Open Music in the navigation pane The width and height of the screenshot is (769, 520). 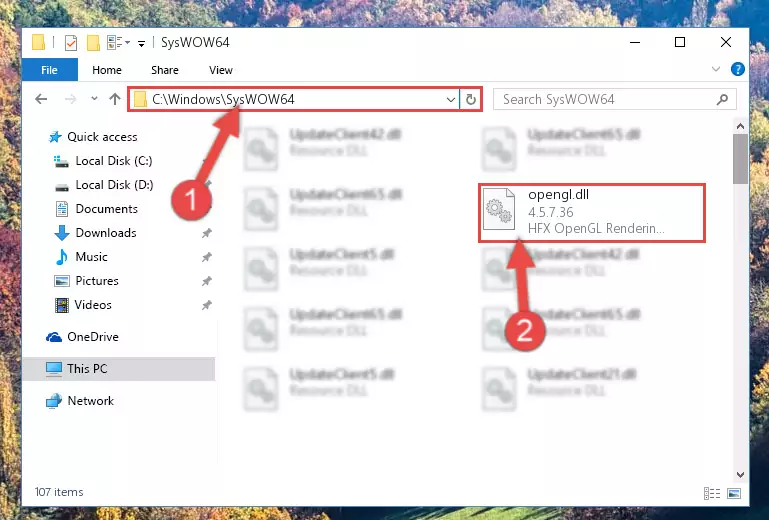[81, 257]
